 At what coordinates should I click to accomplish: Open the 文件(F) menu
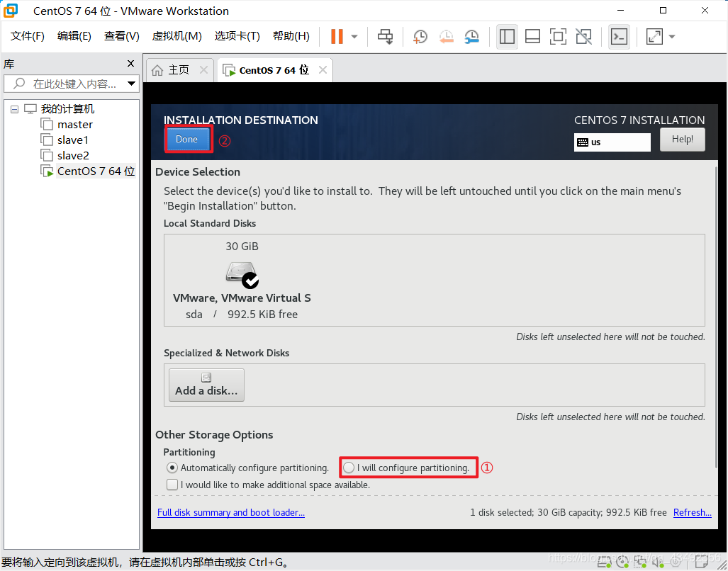(x=28, y=36)
